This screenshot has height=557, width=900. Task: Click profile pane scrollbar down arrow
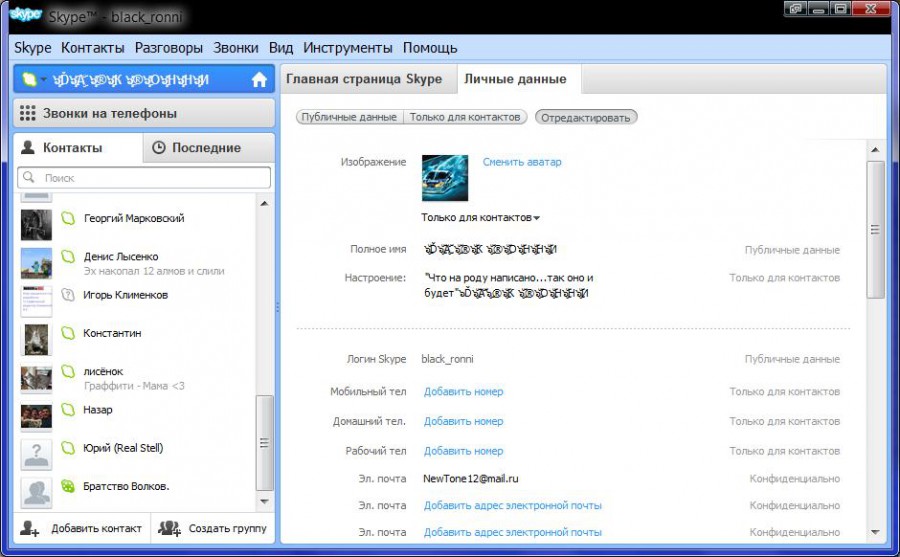click(x=875, y=532)
